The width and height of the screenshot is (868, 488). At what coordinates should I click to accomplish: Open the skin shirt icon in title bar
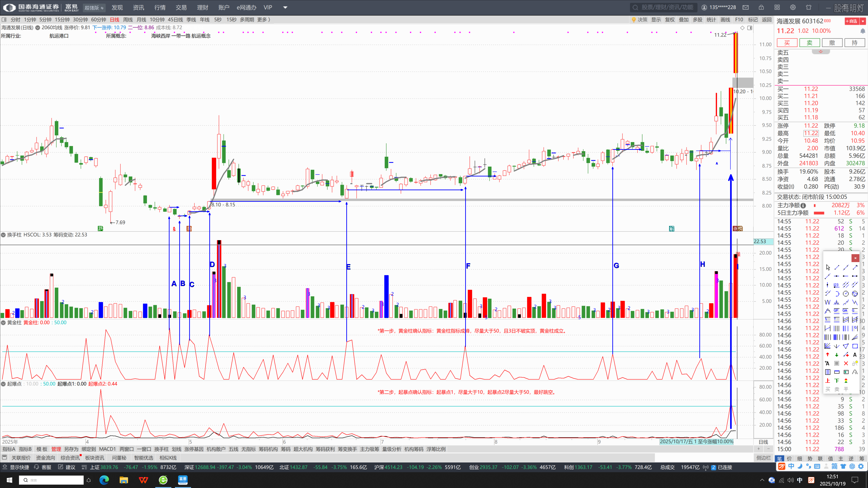pyautogui.click(x=809, y=7)
